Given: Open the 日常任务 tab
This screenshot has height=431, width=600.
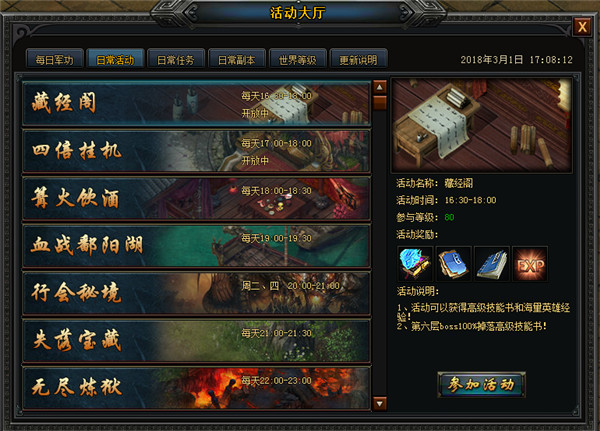Looking at the screenshot, I should coord(176,59).
